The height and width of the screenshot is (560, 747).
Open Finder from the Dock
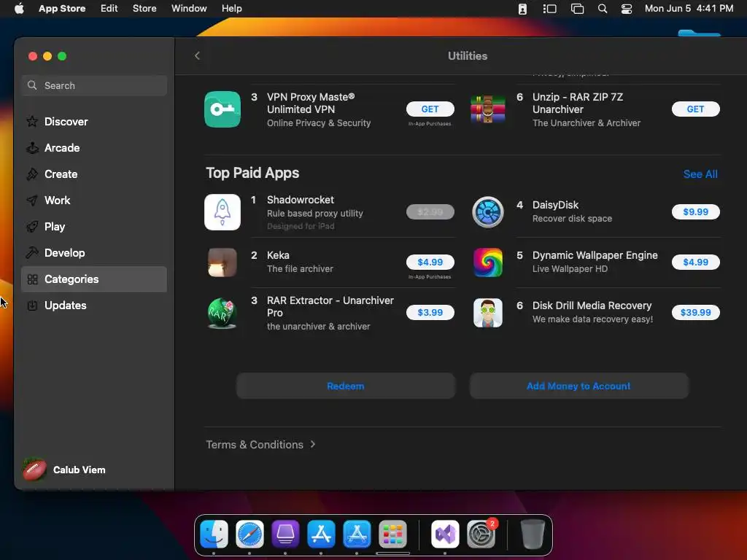pos(214,534)
